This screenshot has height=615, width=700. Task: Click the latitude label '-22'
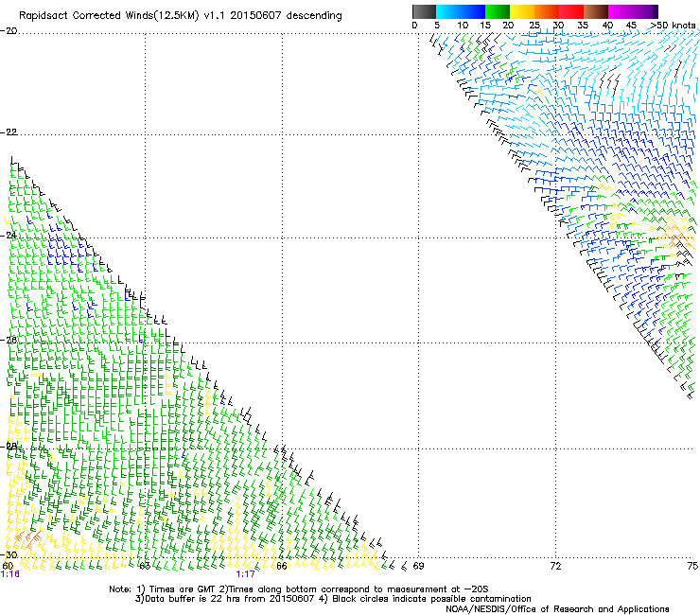coord(9,132)
